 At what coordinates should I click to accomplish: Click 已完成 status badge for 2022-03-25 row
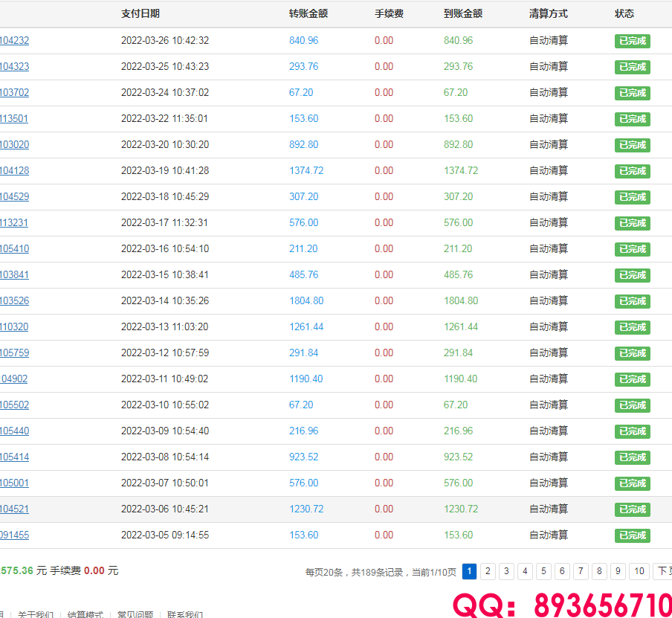(632, 67)
